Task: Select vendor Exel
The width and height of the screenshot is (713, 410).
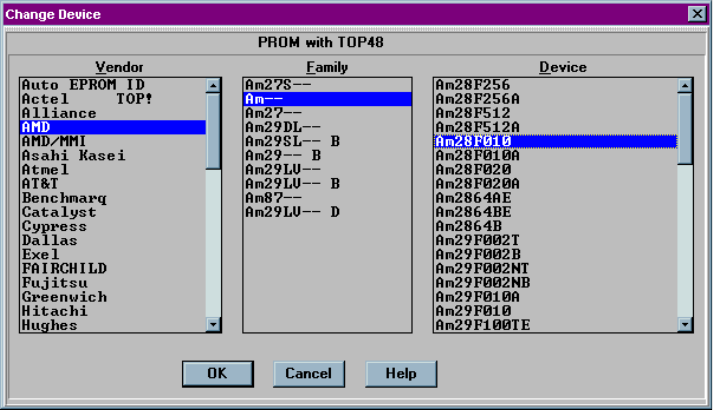Action: [x=113, y=255]
